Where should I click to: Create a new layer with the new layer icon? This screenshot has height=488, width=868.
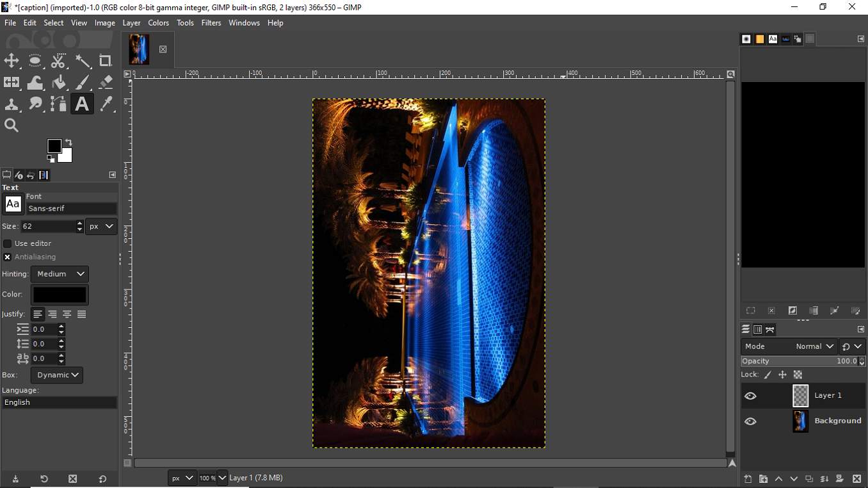pos(748,479)
